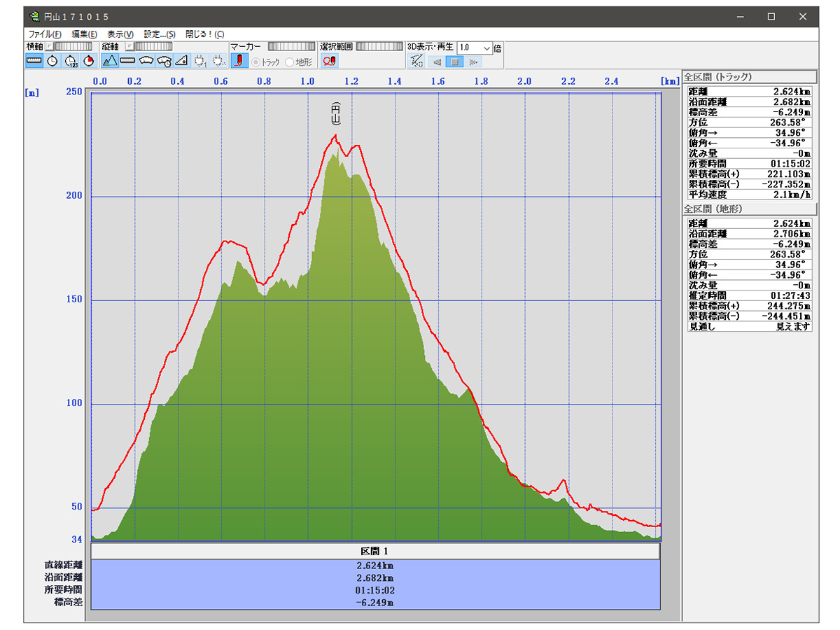840x630 pixels.
Task: Click the slope angle triangle icon
Action: coord(182,61)
